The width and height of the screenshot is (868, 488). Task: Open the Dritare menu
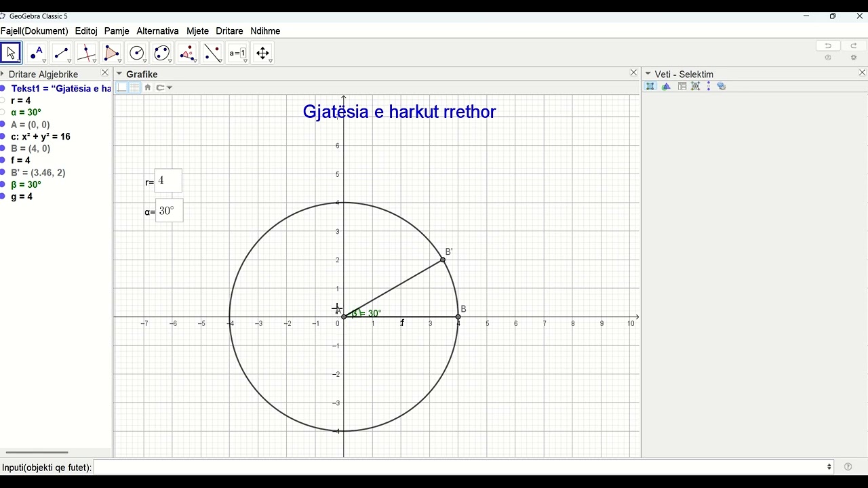click(x=229, y=31)
